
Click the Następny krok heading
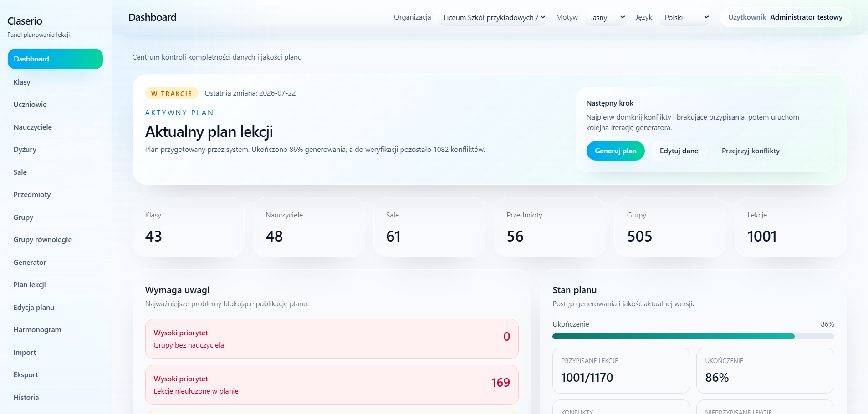pos(610,103)
